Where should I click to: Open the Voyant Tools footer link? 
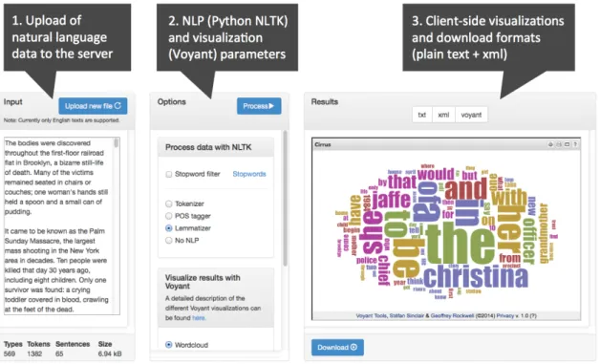[372, 316]
